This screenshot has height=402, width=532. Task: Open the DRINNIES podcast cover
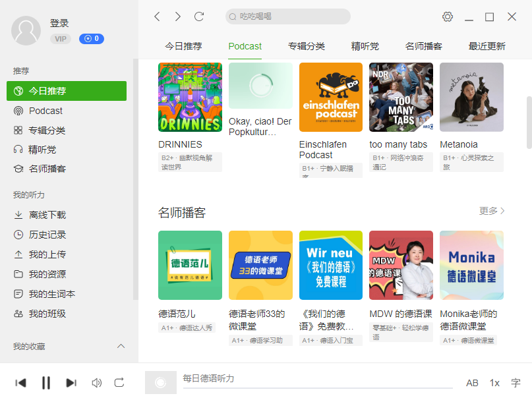[x=190, y=97]
